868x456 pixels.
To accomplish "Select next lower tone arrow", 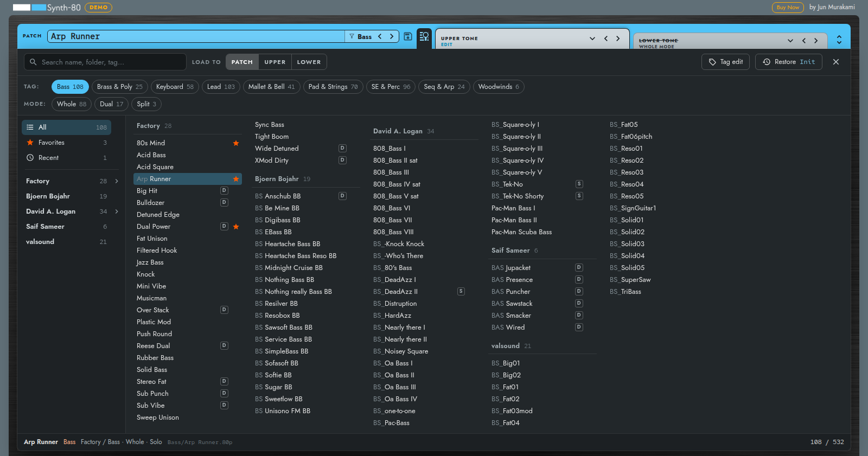I will (816, 41).
